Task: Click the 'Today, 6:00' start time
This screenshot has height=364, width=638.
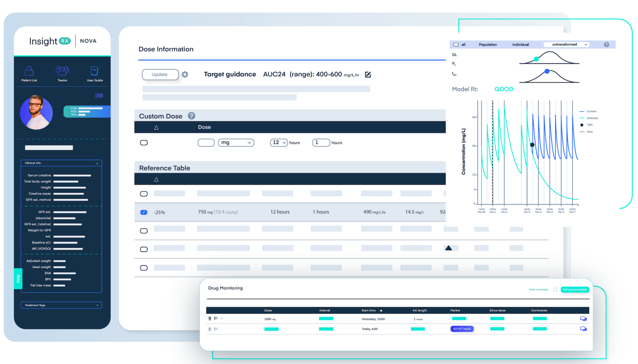Action: point(369,329)
